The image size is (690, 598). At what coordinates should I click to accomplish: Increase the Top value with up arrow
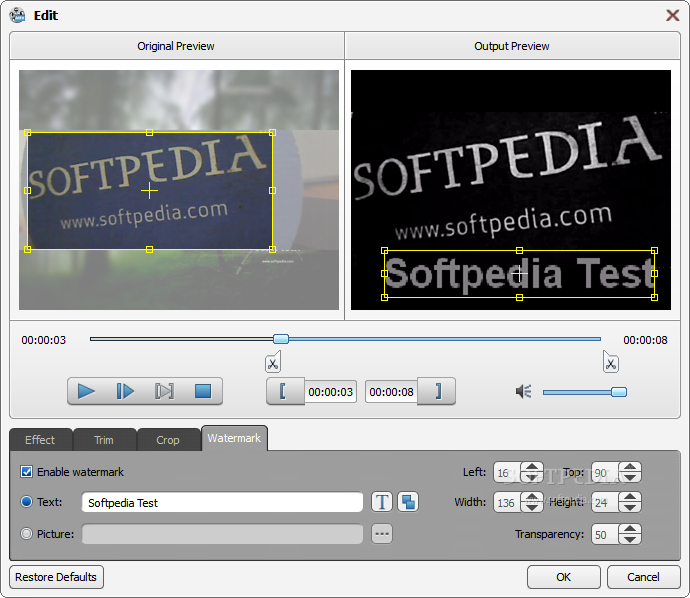[x=630, y=467]
